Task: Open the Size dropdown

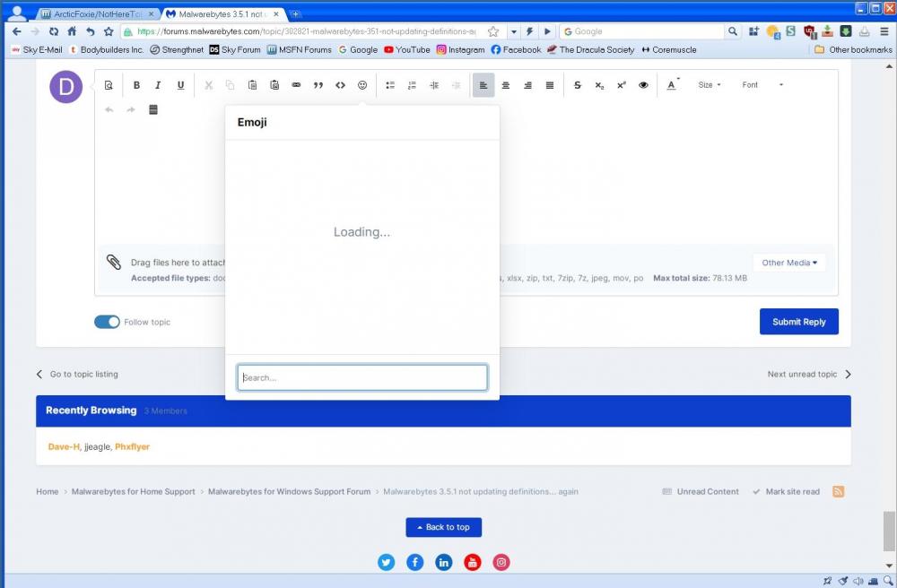Action: pyautogui.click(x=709, y=85)
